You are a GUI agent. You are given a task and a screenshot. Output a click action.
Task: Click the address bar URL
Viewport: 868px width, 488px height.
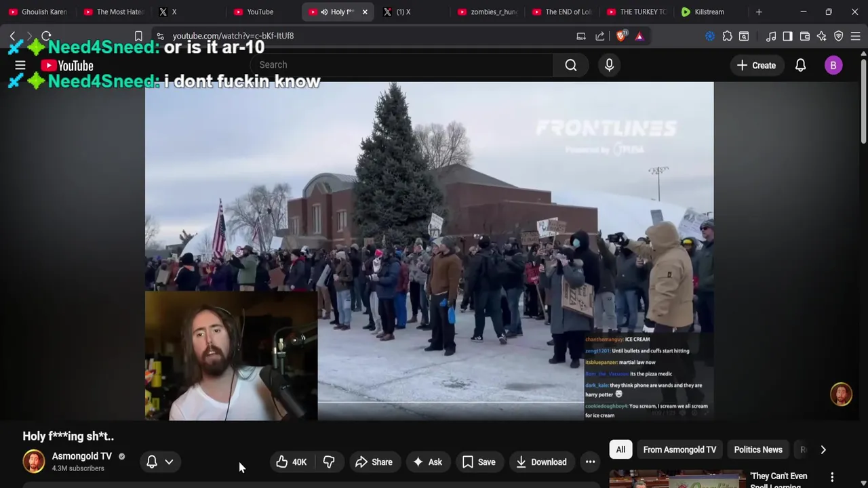233,36
